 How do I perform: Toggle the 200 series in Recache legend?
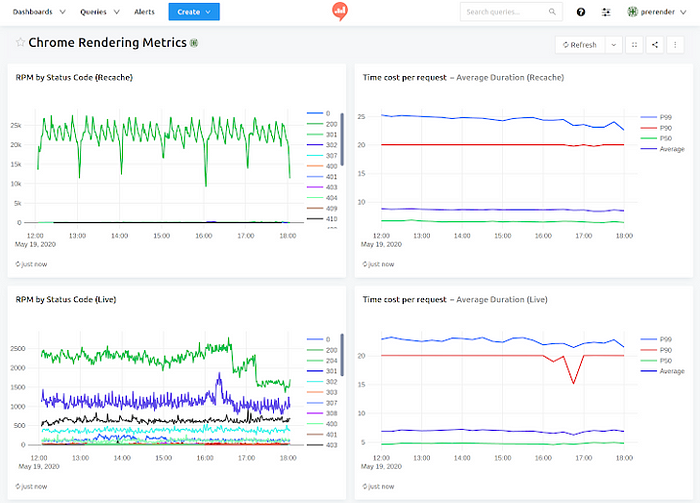[x=331, y=124]
